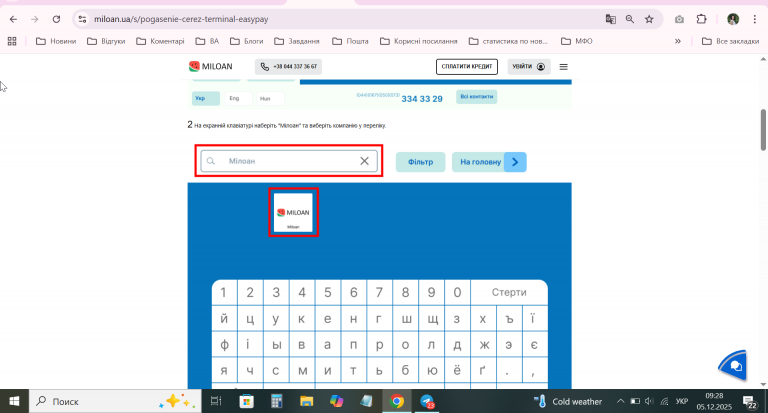
Task: Click the browser forward arrow
Action: (34, 19)
